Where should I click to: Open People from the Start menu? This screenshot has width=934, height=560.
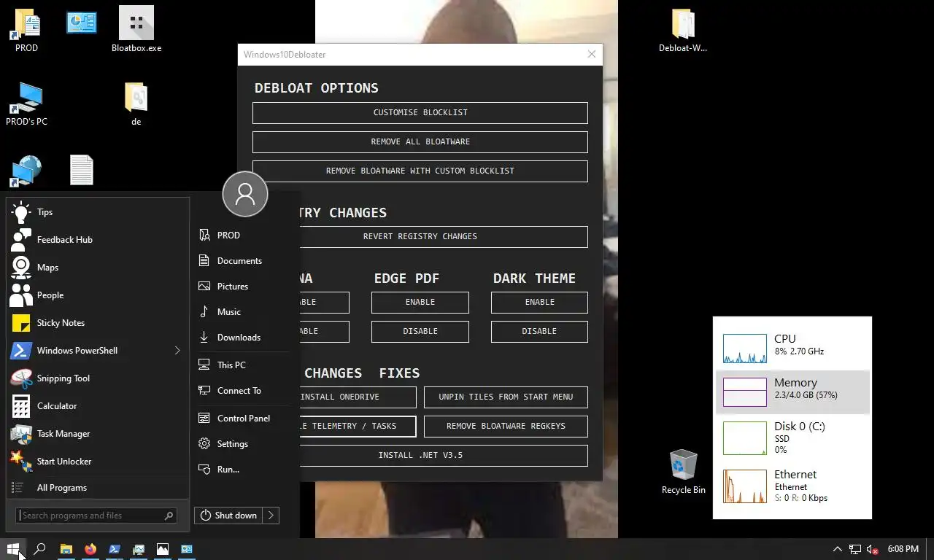tap(98, 295)
